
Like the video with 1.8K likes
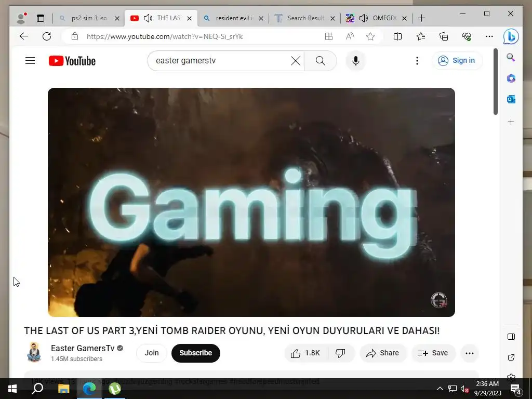coord(305,353)
